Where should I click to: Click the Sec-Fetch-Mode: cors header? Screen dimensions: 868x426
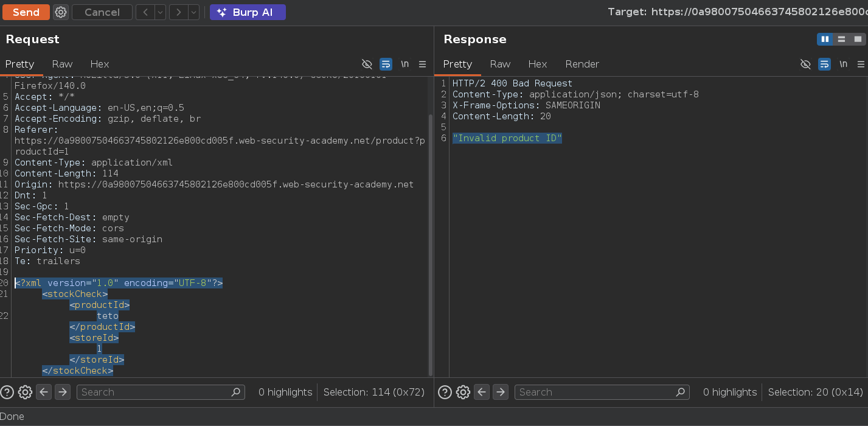(x=69, y=228)
